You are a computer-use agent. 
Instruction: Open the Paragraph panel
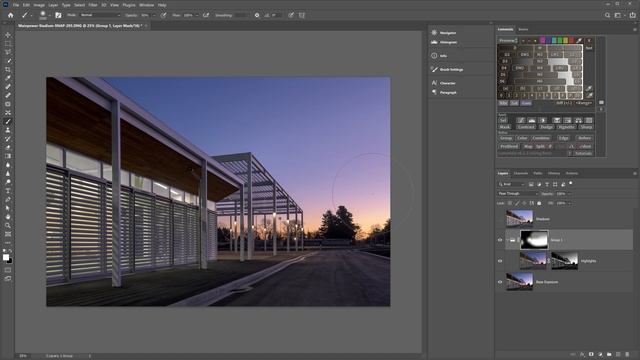tap(444, 93)
